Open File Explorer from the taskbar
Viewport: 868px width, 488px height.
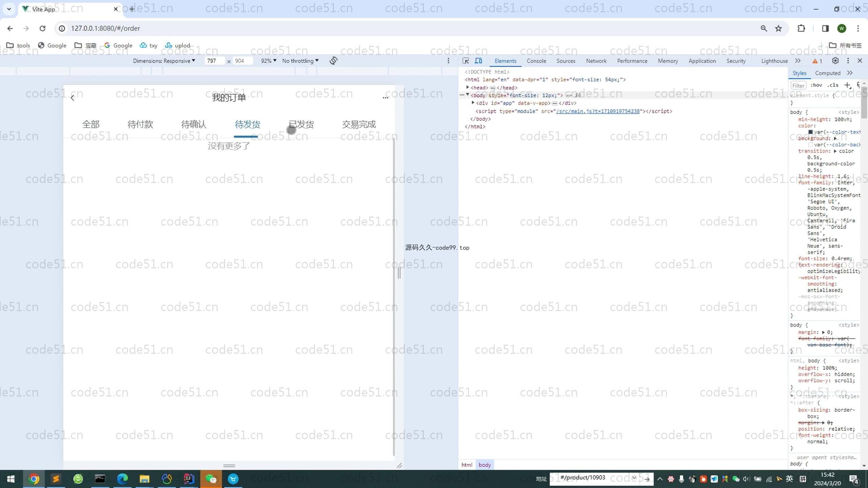144,479
